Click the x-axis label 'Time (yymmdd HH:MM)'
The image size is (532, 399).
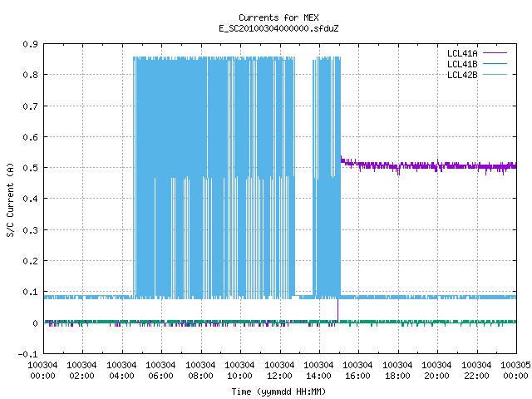(x=278, y=392)
